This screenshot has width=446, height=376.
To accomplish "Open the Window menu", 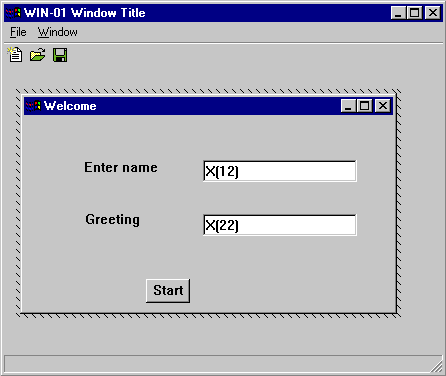I will 57,32.
